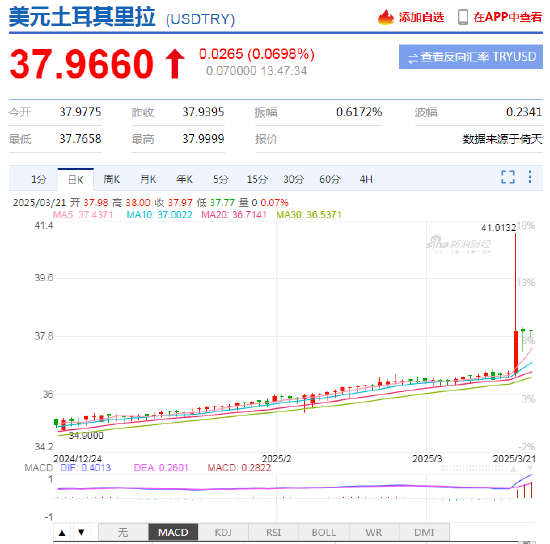Open the chart options three-dot menu
Image resolution: width=550 pixels, height=544 pixels.
pyautogui.click(x=530, y=177)
